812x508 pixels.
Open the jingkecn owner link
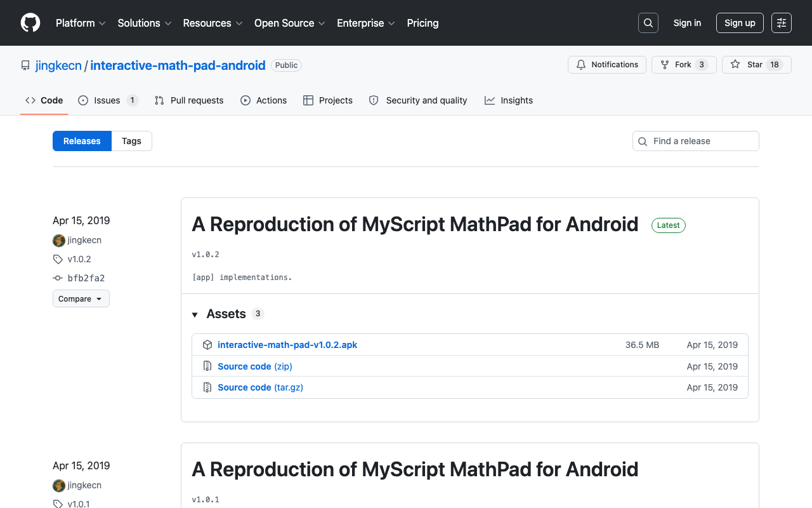click(58, 65)
